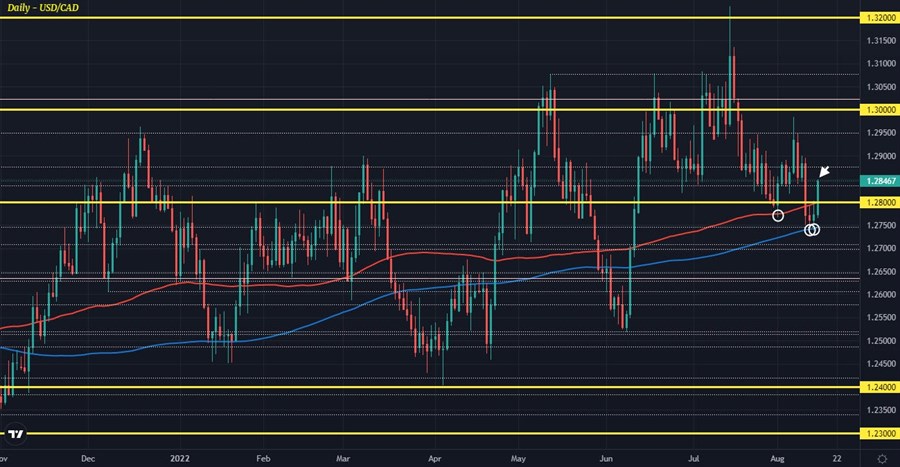Click the Jul label on time axis
Viewport: 900px width, 467px height.
point(694,458)
